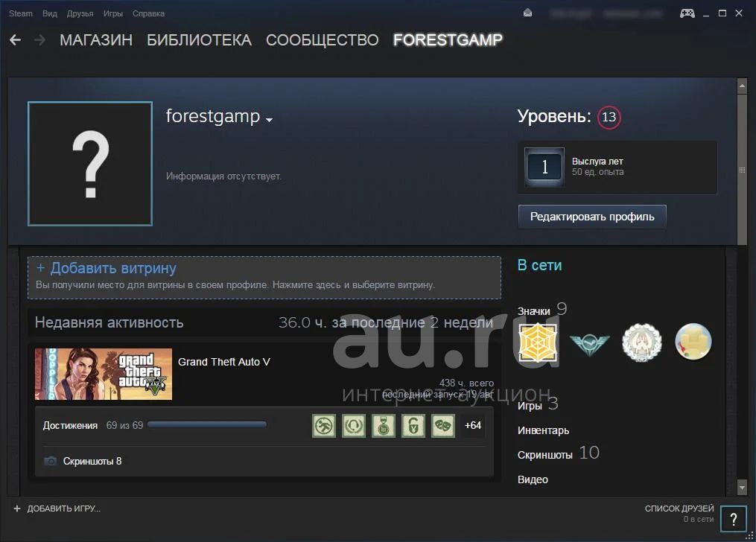Click the В сети online status text
This screenshot has width=756, height=542.
coord(539,266)
